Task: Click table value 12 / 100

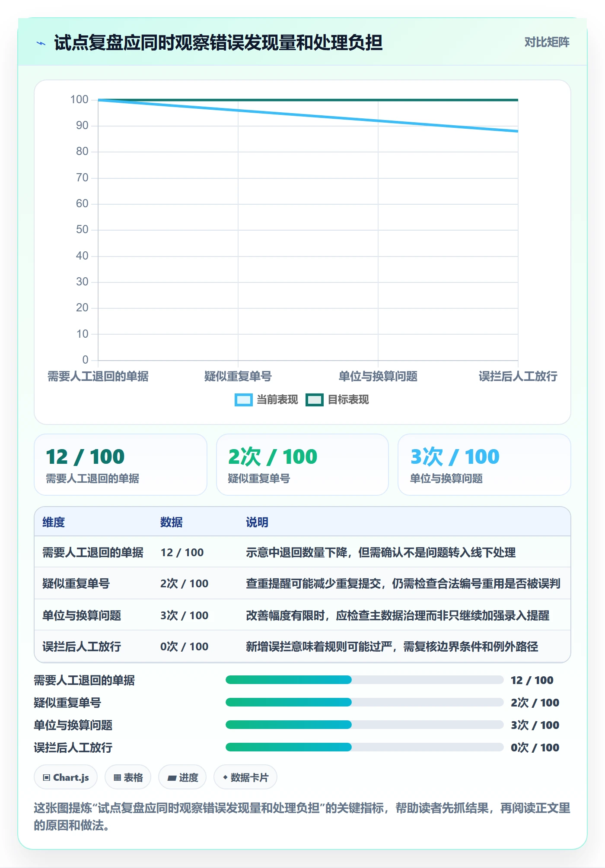Action: (182, 552)
